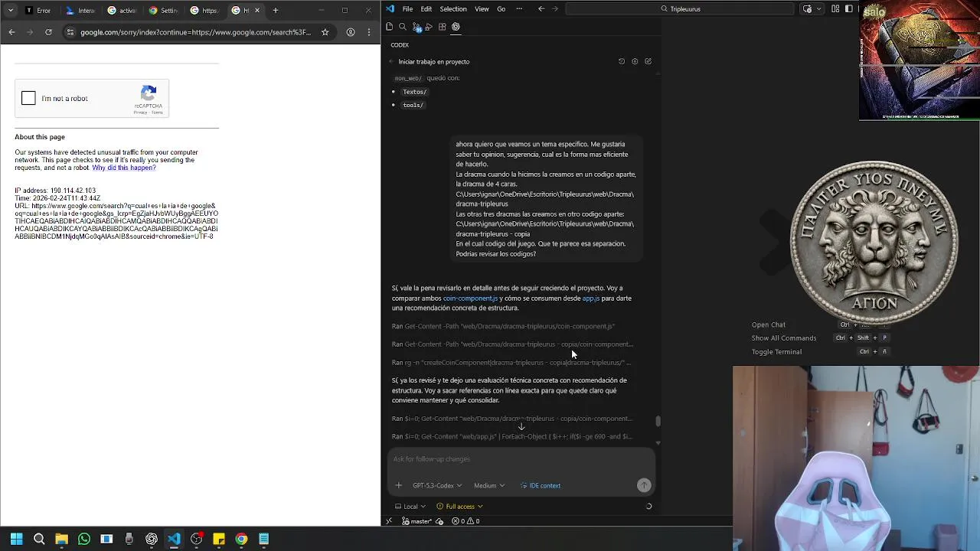Open VS Code Go menu
Image resolution: width=980 pixels, height=551 pixels.
point(501,9)
